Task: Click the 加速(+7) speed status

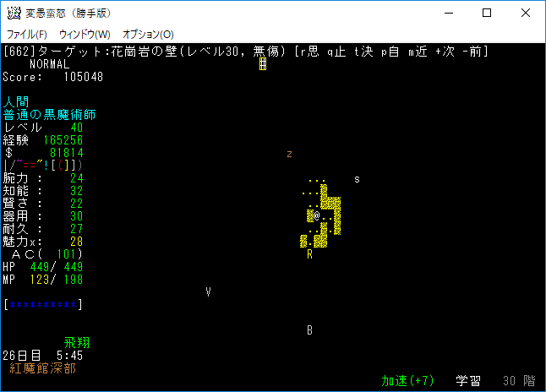Action: [407, 381]
